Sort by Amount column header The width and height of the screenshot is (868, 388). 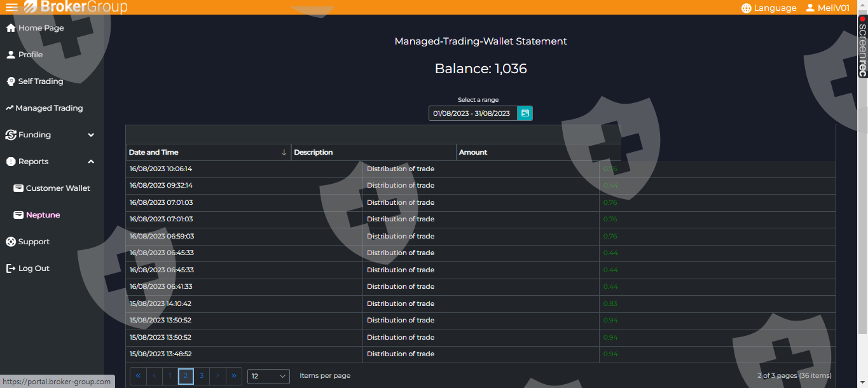tap(539, 153)
